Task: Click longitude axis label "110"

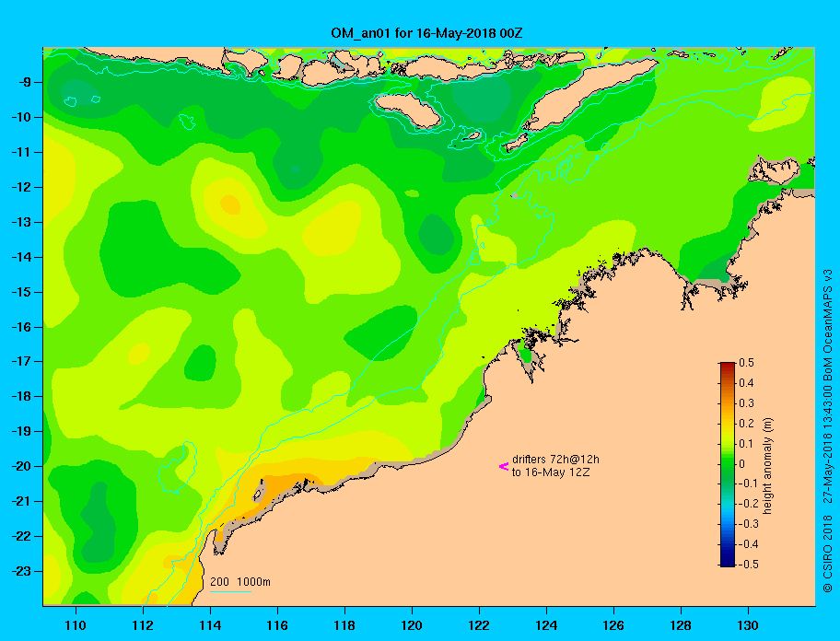Action: click(x=76, y=625)
